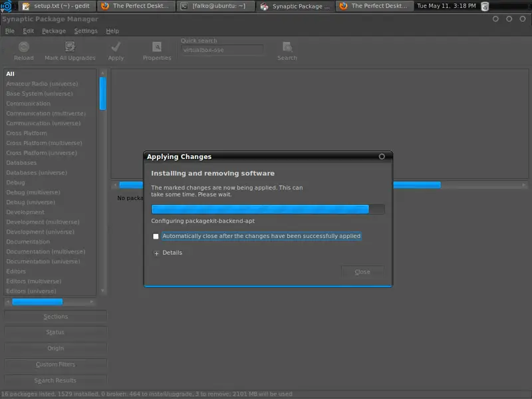Open the Help menu
Image resolution: width=532 pixels, height=399 pixels.
pyautogui.click(x=112, y=31)
